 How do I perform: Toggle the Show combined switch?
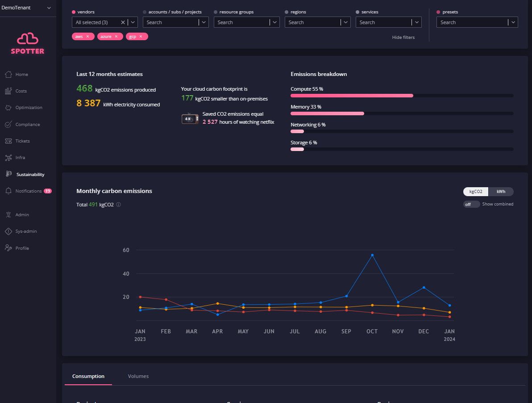coord(471,204)
